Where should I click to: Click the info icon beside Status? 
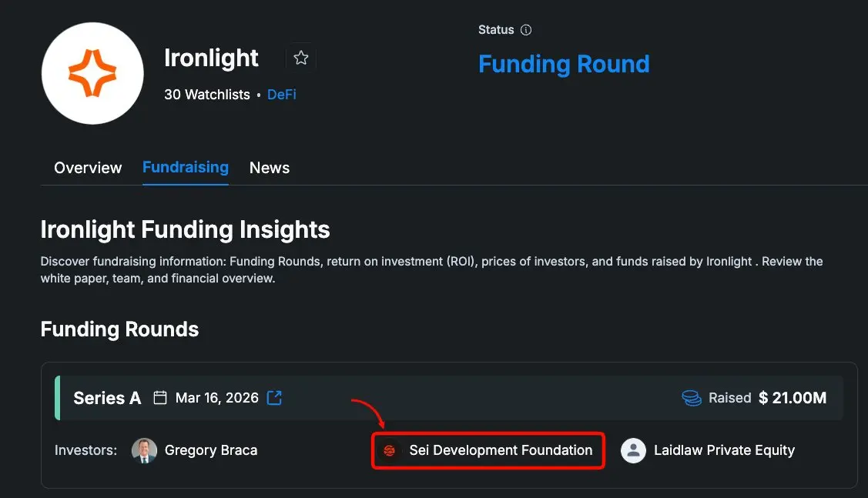(x=526, y=30)
